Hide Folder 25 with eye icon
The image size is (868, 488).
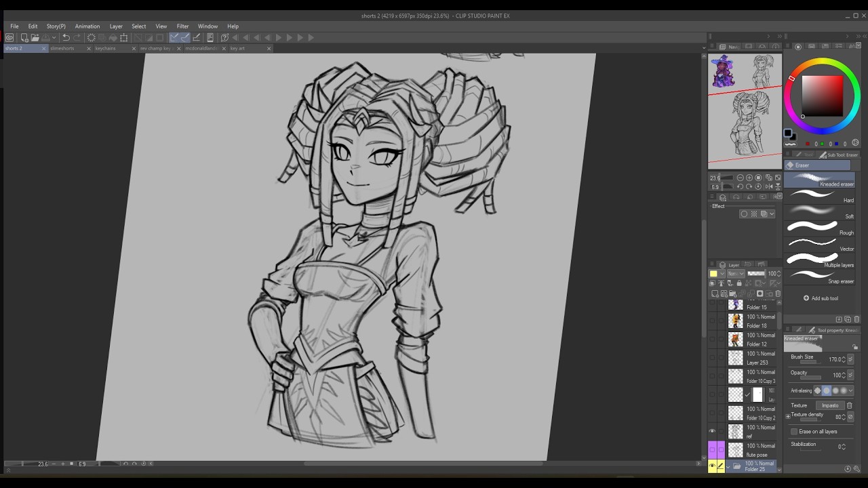coord(712,466)
